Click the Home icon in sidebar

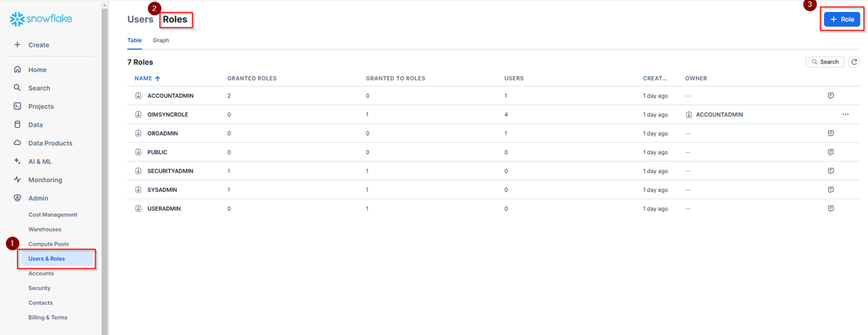point(18,69)
